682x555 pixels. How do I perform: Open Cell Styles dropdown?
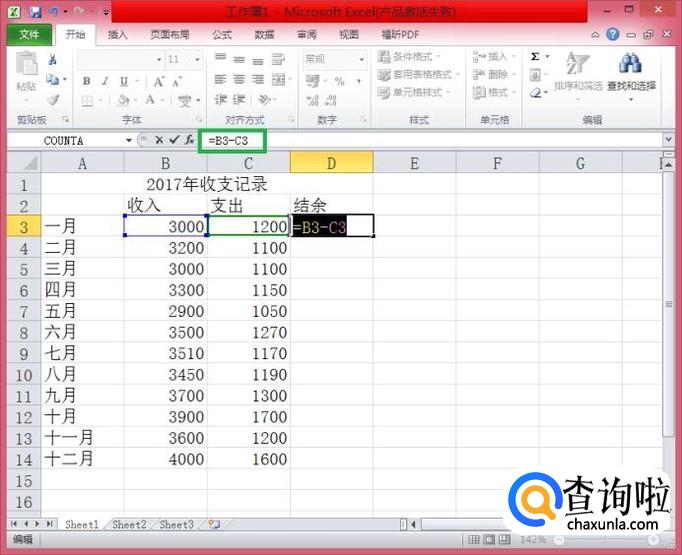(413, 93)
